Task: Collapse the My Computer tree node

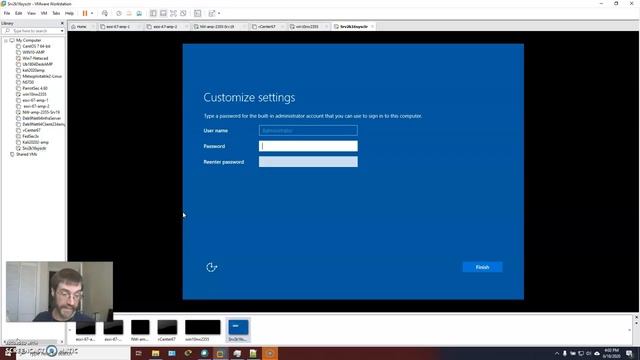Action: coord(6,40)
